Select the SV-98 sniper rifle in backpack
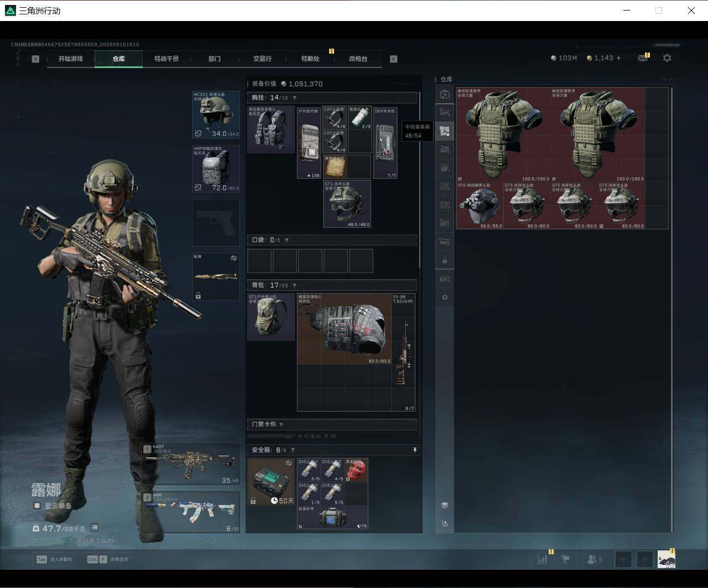This screenshot has width=708, height=588. pos(403,352)
